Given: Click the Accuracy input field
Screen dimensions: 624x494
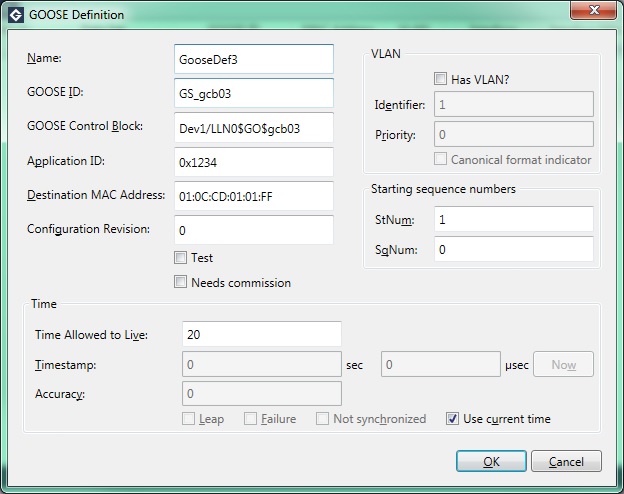Looking at the screenshot, I should point(262,394).
